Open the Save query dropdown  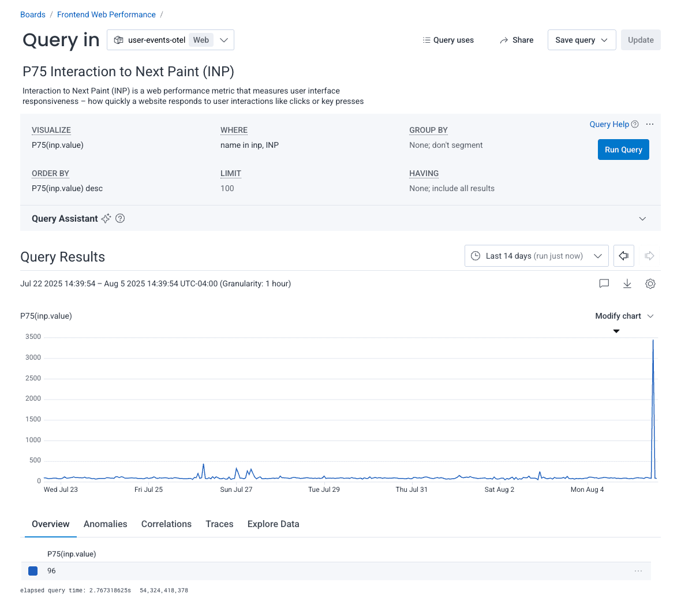(581, 40)
